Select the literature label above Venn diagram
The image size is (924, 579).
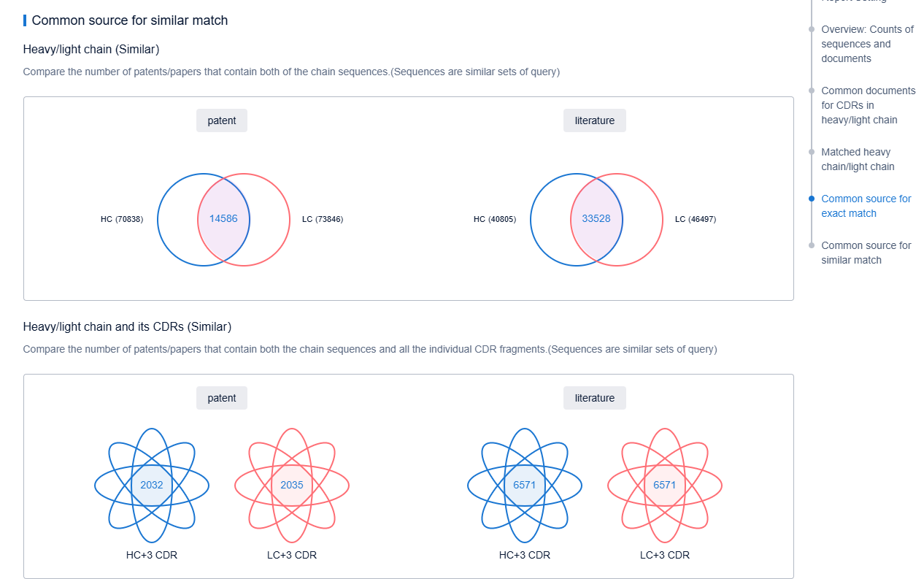[x=595, y=120]
